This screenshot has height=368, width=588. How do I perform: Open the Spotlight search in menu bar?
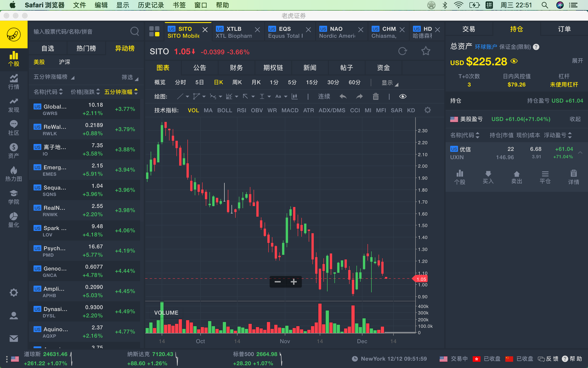[545, 5]
